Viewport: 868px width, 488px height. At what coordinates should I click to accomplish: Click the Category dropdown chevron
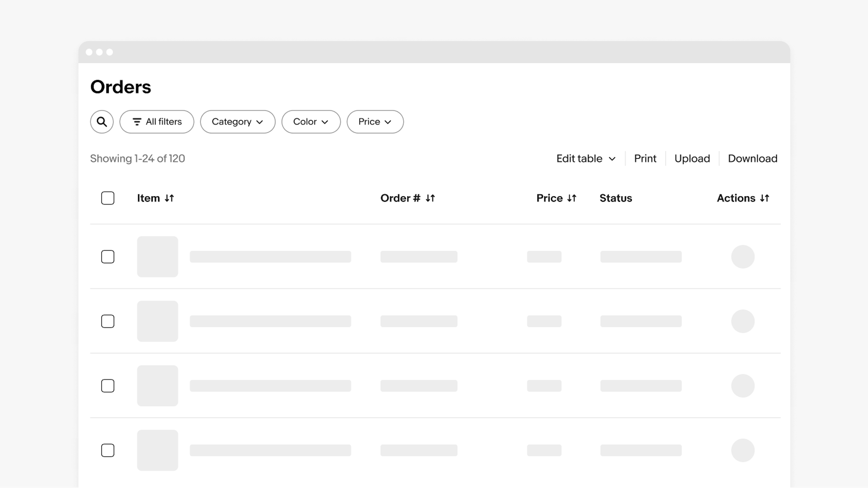260,122
